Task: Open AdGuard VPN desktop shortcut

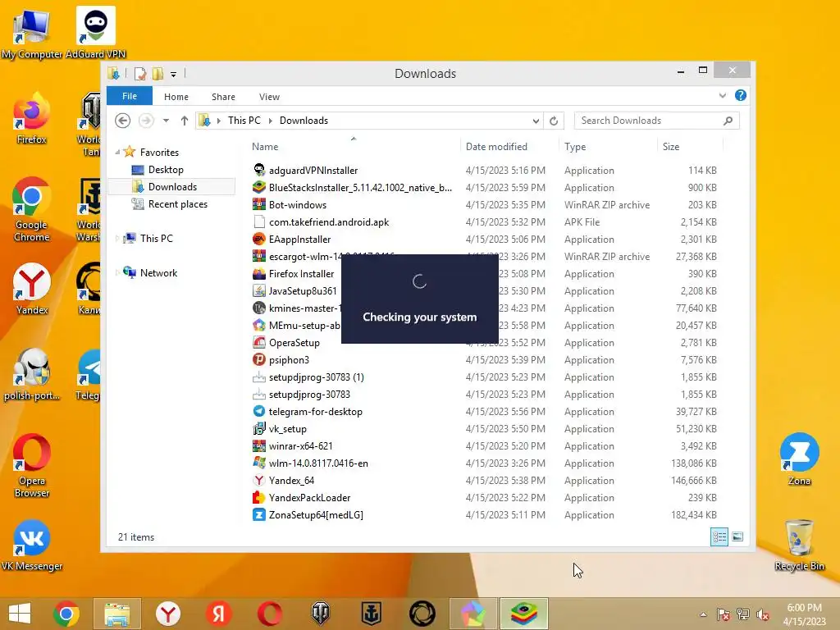Action: (x=95, y=33)
